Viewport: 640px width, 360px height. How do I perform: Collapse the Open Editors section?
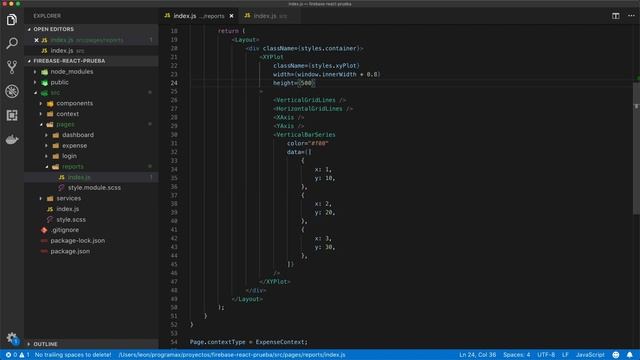coord(91,29)
